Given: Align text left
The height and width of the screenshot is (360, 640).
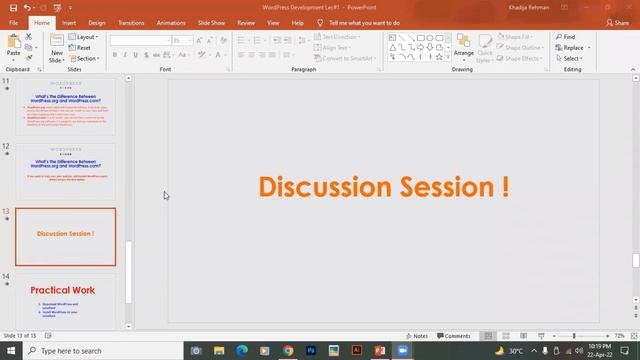Looking at the screenshot, I should tap(241, 55).
